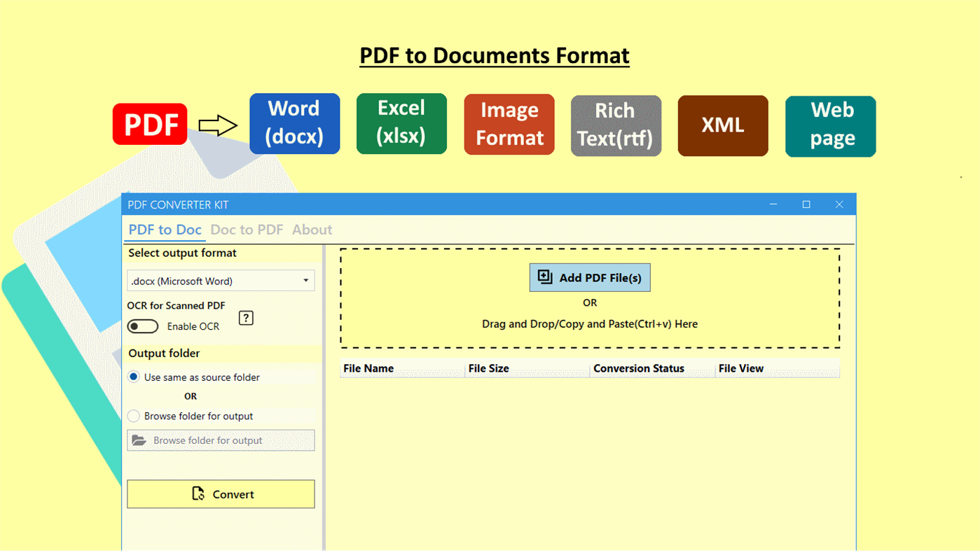Switch to the Doc to PDF tab

[247, 229]
